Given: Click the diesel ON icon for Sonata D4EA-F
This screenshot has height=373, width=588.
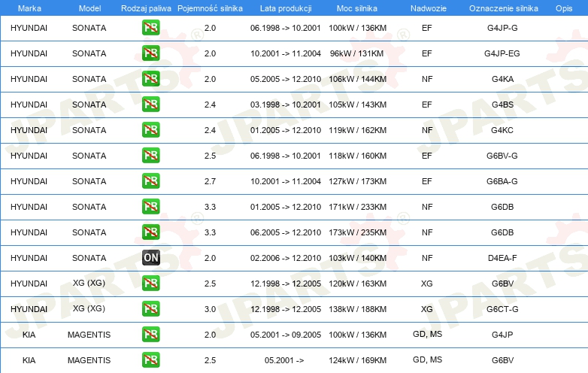Looking at the screenshot, I should [150, 257].
